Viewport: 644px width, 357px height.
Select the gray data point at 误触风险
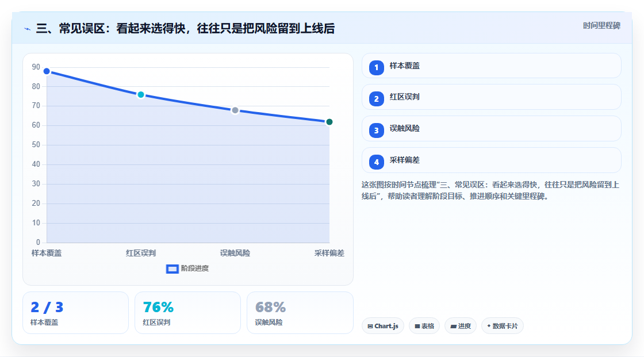[x=235, y=110]
